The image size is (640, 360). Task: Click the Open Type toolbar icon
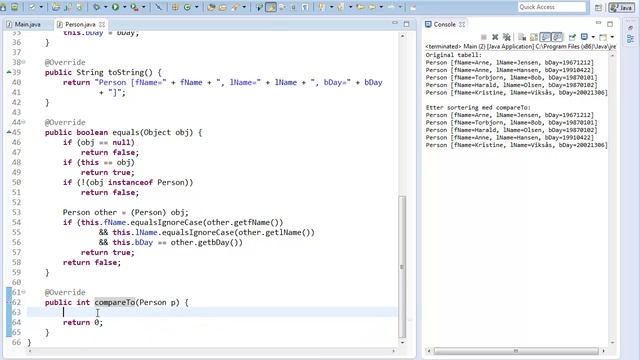coord(211,7)
